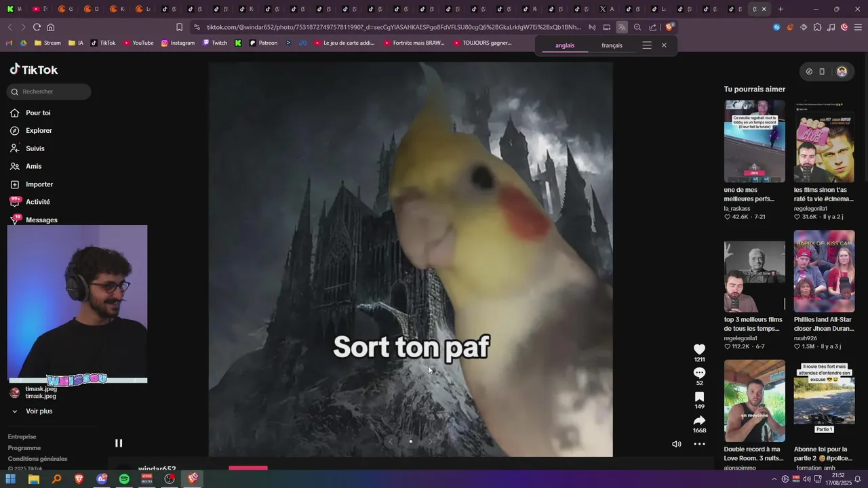
Task: Open the Stream bookmarks folder
Action: pyautogui.click(x=47, y=43)
